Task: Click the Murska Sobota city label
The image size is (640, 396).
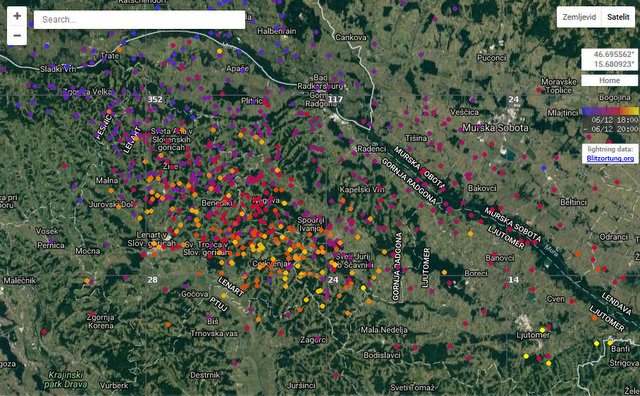Action: coord(495,128)
